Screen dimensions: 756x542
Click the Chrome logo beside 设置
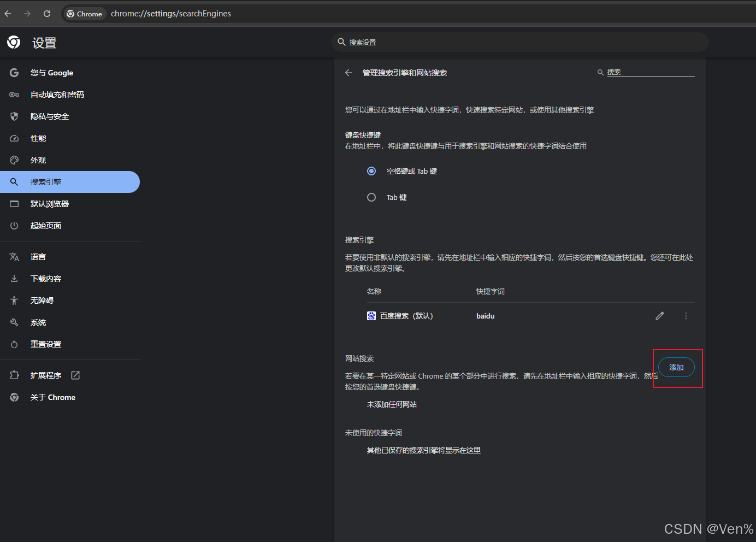pos(14,42)
